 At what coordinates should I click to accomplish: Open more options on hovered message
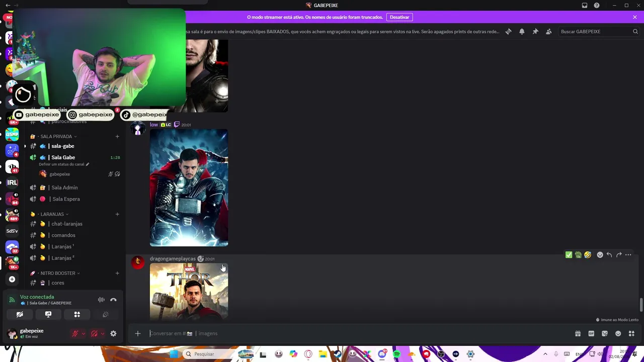click(x=628, y=255)
